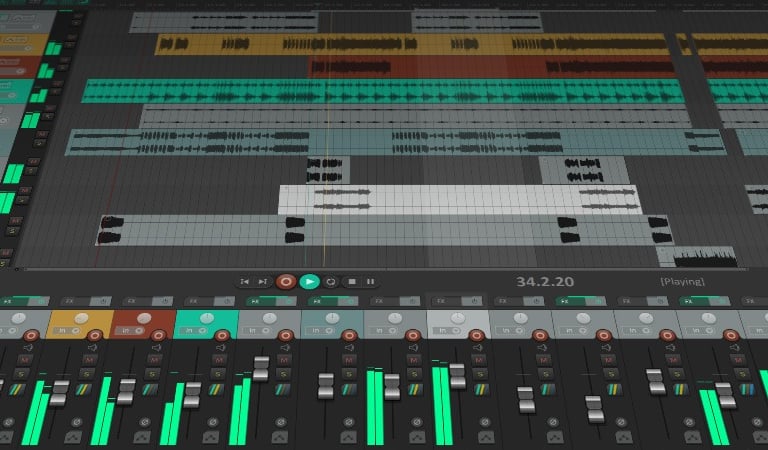Bypass FX on the yellow mixer strip
This screenshot has width=768, height=450.
(100, 301)
